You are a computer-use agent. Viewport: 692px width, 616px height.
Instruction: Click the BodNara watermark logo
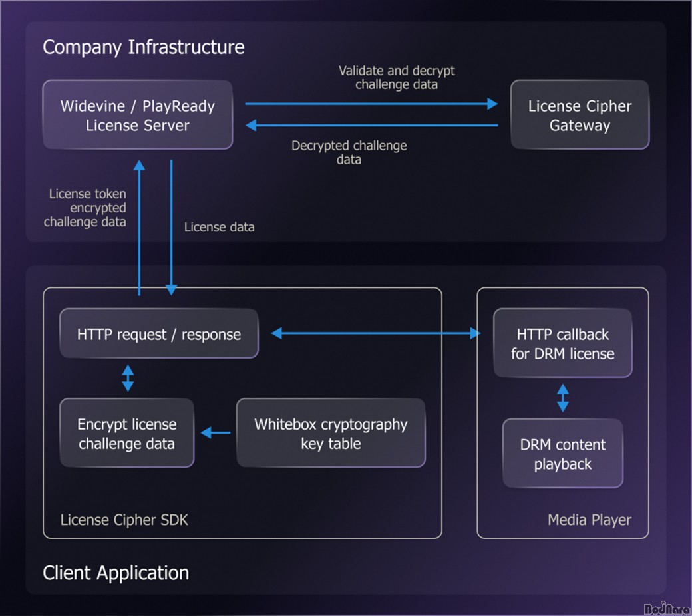point(667,608)
